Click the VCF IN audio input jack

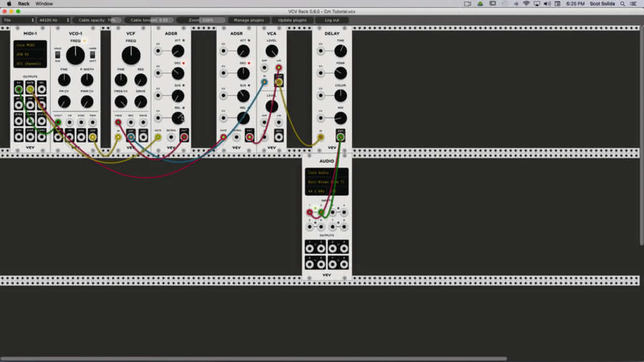(x=118, y=137)
